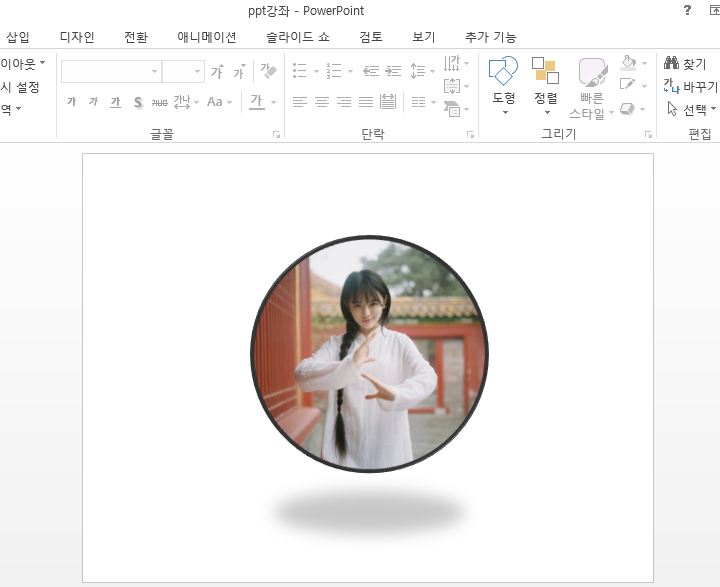
Task: Open the 단락 dialog launcher
Action: click(x=470, y=134)
